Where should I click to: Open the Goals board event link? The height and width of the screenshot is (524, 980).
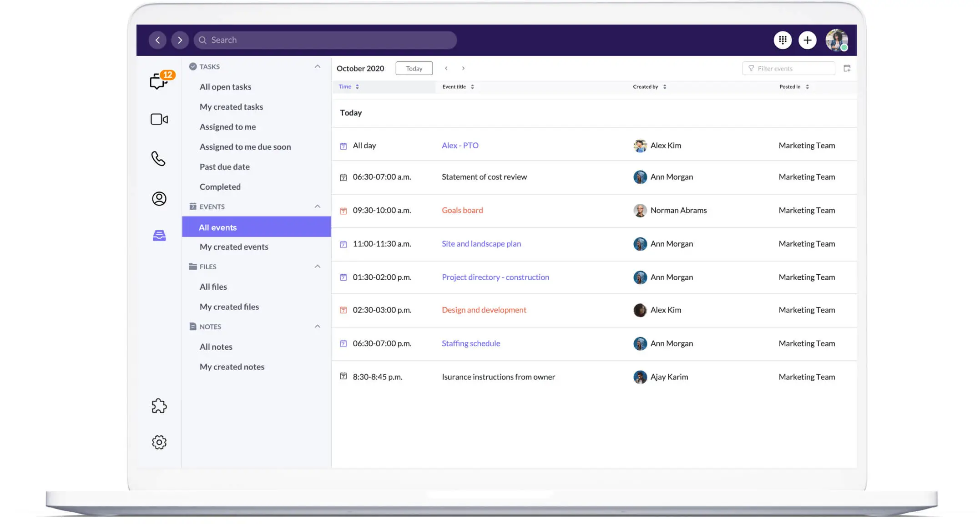click(x=462, y=210)
